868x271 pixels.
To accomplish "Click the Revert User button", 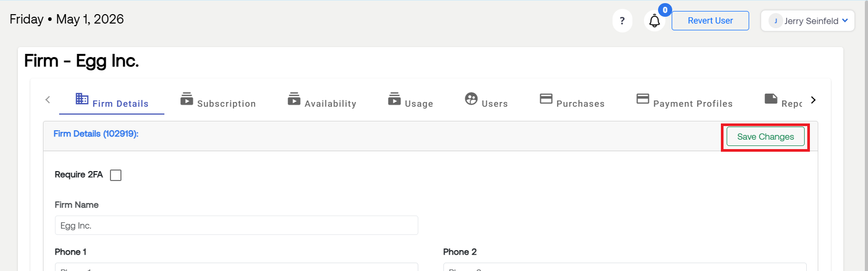I will (710, 20).
